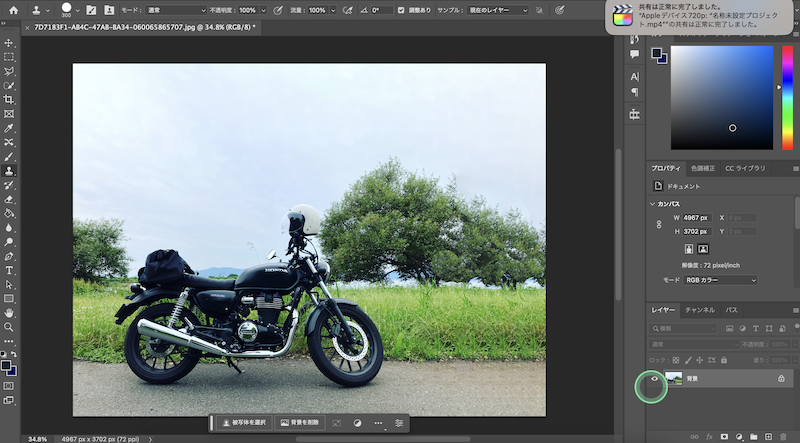Switch to the 色調補正 tab
800x443 pixels.
tap(703, 168)
